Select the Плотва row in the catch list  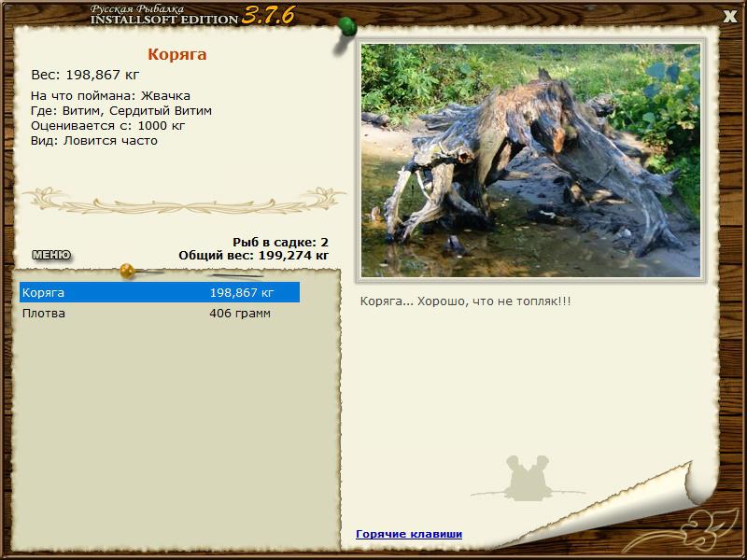[x=160, y=314]
